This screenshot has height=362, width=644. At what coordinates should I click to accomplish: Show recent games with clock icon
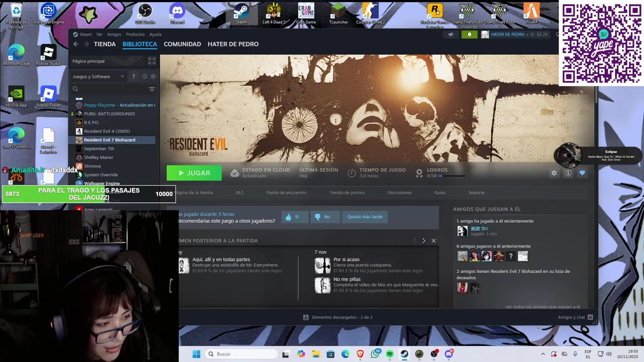[144, 76]
